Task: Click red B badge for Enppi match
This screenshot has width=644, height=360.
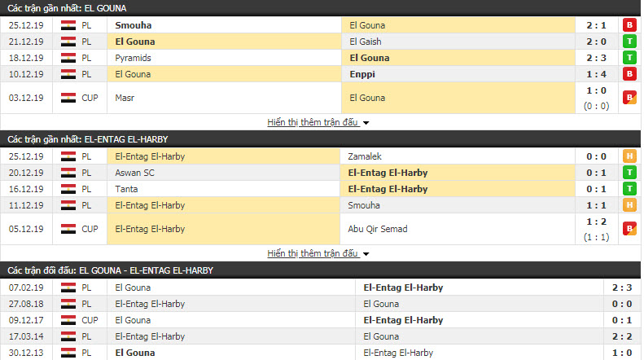Action: click(x=629, y=74)
